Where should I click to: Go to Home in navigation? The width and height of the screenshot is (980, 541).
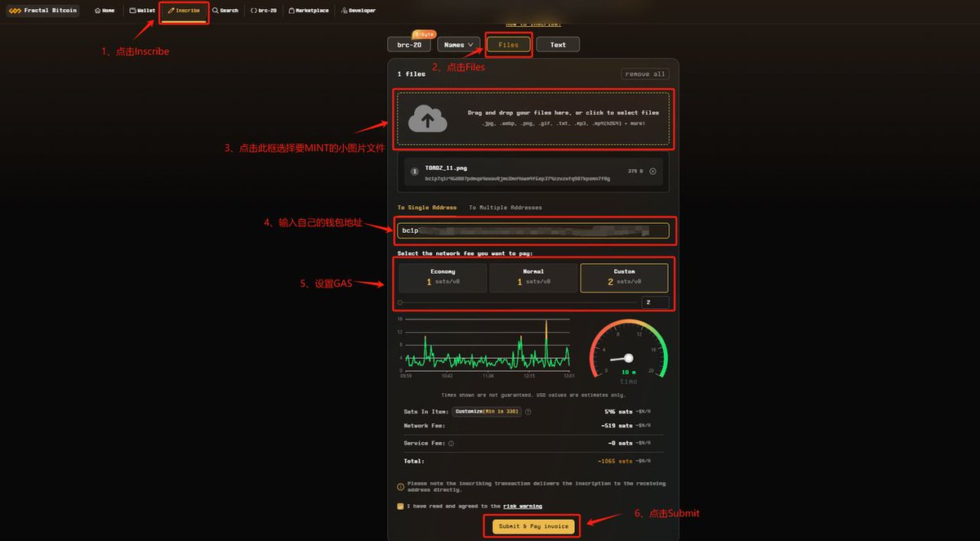105,11
